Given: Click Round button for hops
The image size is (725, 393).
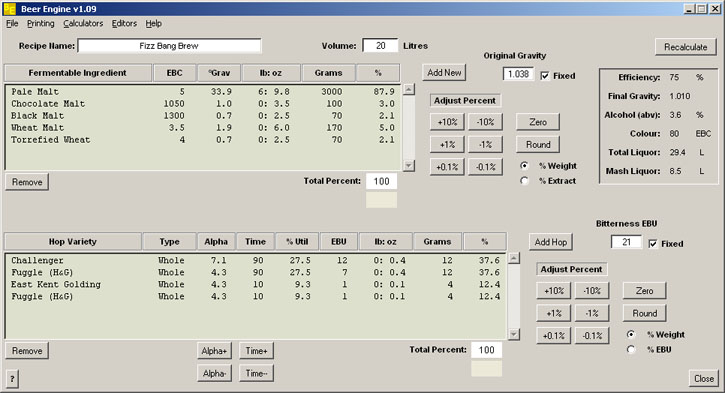Looking at the screenshot, I should pyautogui.click(x=645, y=313).
